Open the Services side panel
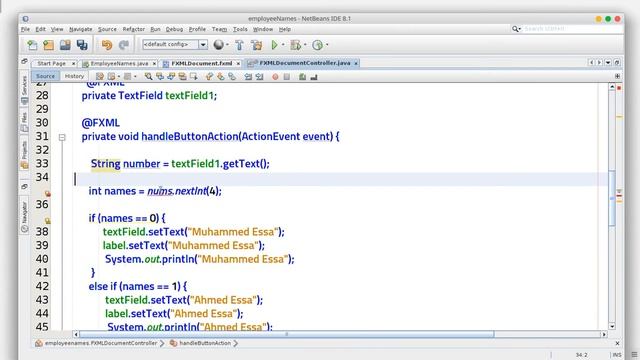This screenshot has width=640, height=360. click(x=24, y=91)
